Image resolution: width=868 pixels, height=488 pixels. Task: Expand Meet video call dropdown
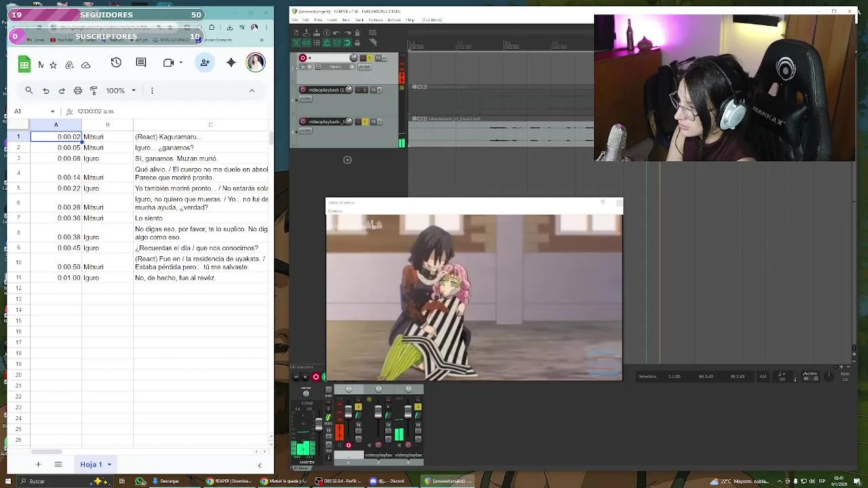click(x=181, y=62)
